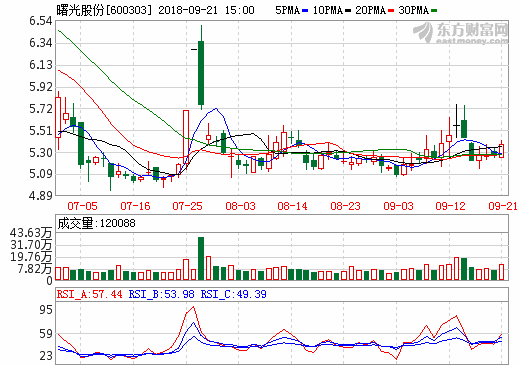Click the RSI_A:57.44 indicator label

[90, 294]
